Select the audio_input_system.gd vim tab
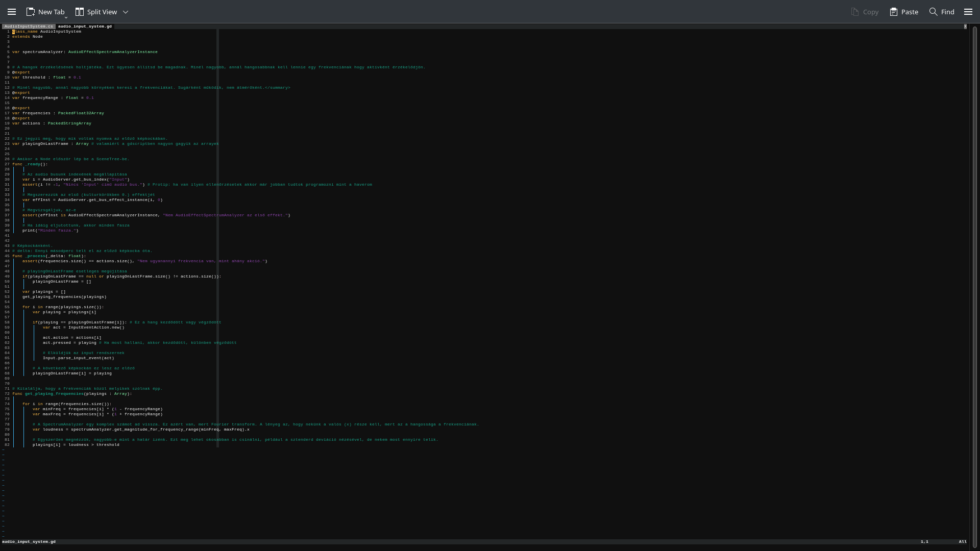The height and width of the screenshot is (551, 980). tap(85, 26)
